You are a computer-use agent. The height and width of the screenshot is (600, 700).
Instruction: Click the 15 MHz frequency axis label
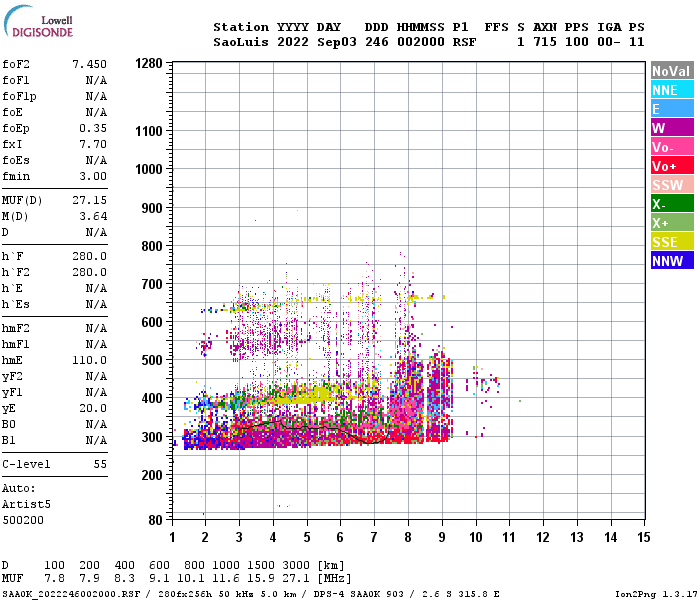point(644,537)
